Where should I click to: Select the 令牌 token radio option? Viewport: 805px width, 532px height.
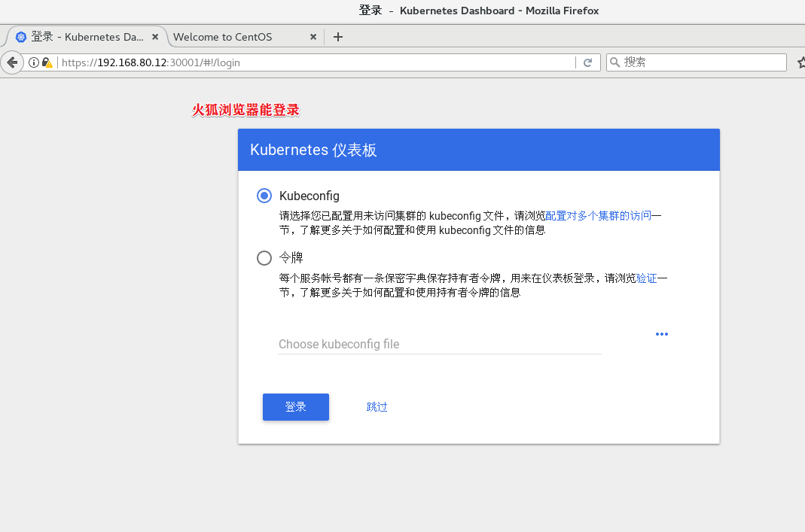click(x=264, y=257)
